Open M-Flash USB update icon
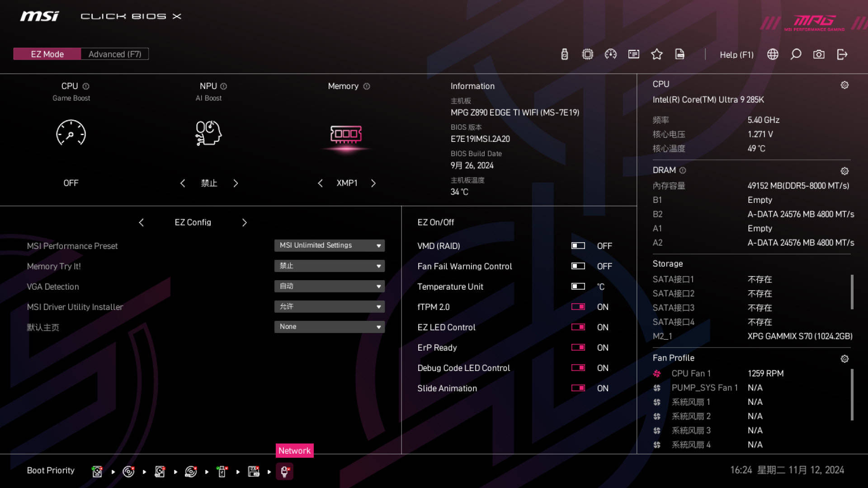Screen dimensions: 868x488 point(564,54)
